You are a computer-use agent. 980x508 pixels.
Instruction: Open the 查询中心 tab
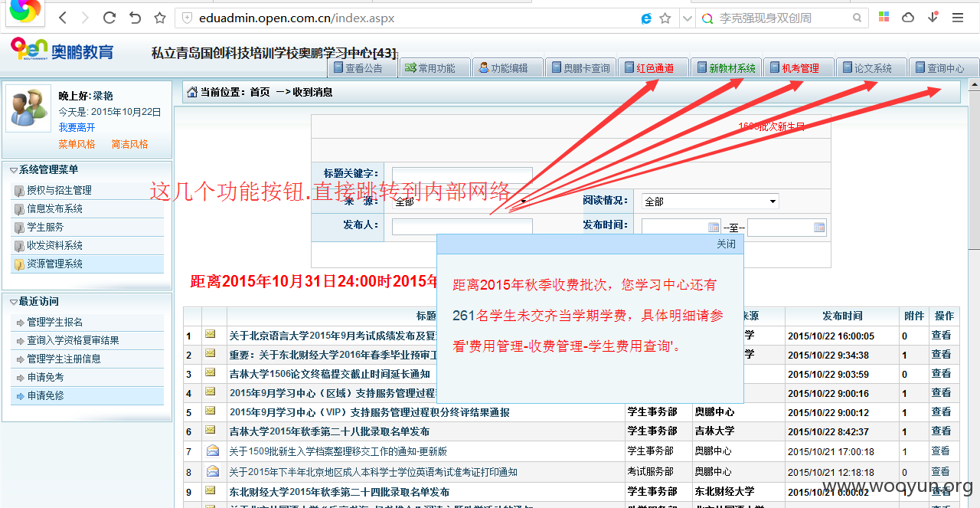(x=945, y=68)
